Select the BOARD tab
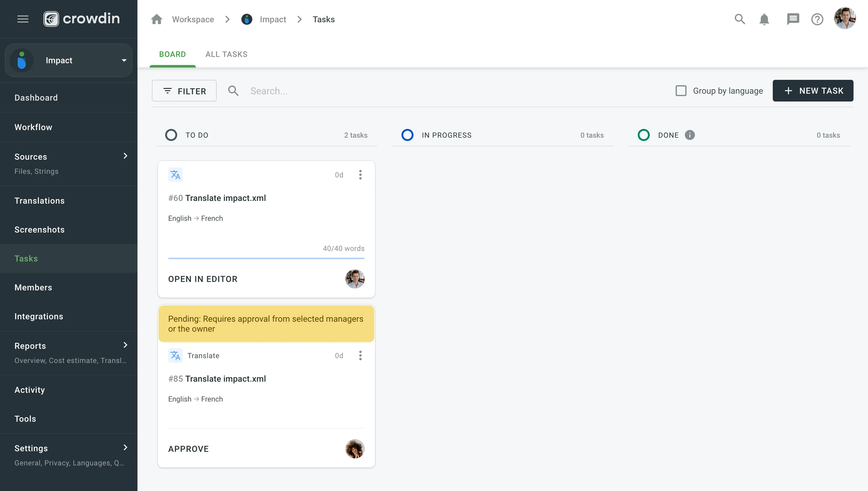Screen dimensions: 868x491 tap(172, 54)
